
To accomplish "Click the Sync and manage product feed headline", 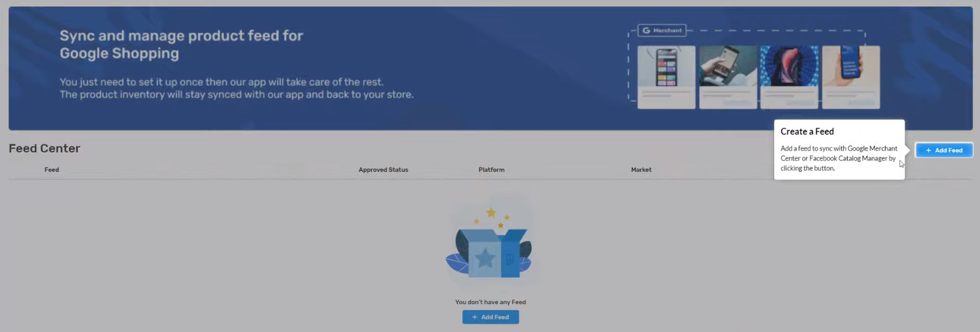I will (181, 44).
